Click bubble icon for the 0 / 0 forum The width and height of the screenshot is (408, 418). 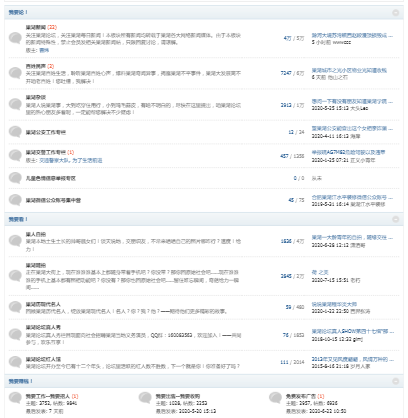click(15, 178)
